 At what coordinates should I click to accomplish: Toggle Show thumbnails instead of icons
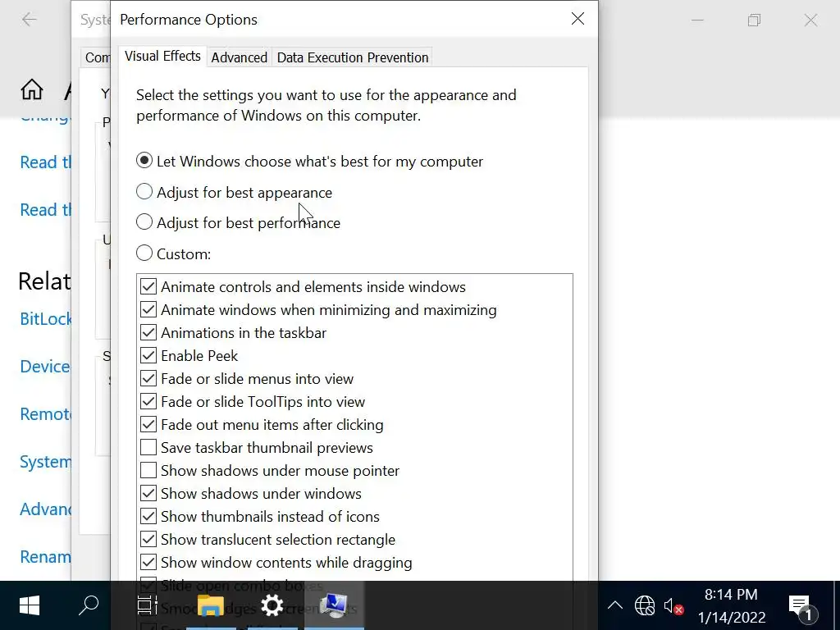pyautogui.click(x=260, y=517)
